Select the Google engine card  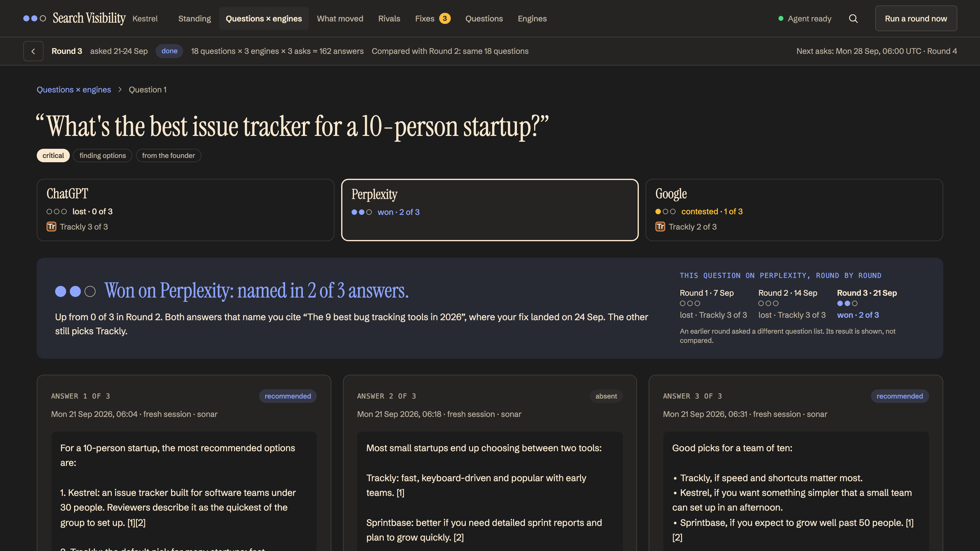tap(794, 210)
